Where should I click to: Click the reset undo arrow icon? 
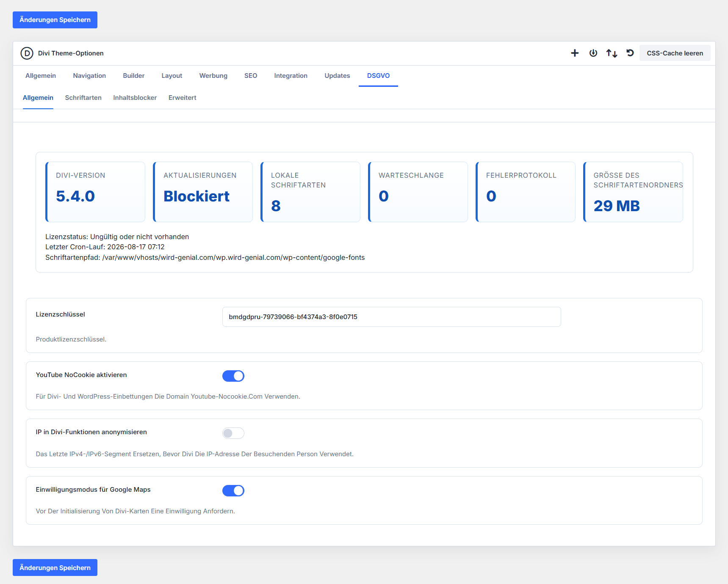630,53
